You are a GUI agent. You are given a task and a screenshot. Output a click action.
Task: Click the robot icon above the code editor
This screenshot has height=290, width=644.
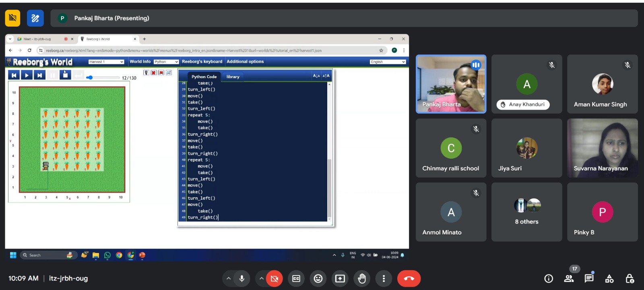[146, 72]
